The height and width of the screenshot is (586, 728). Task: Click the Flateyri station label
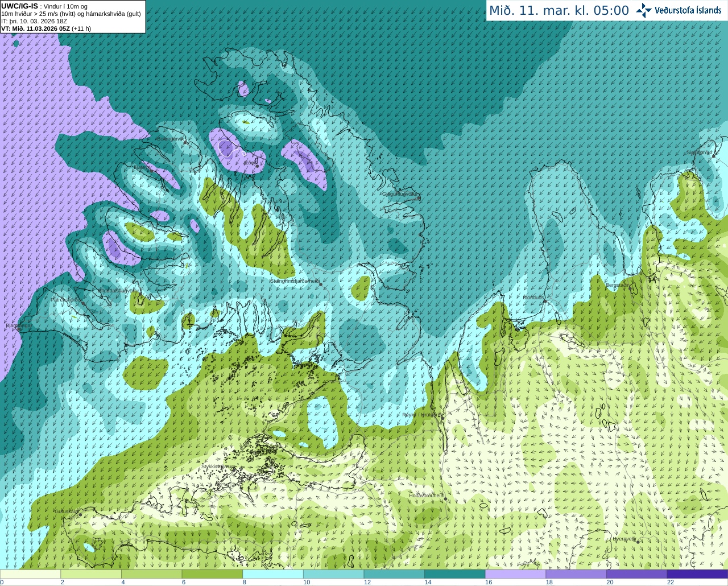pos(142,167)
